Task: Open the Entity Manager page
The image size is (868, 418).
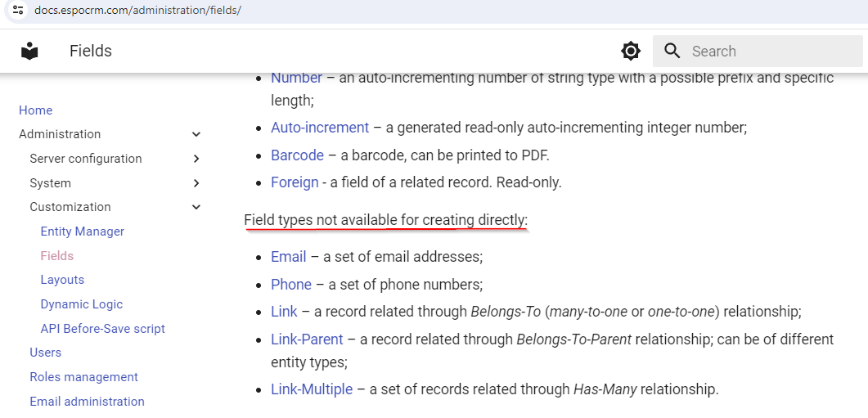Action: tap(82, 231)
